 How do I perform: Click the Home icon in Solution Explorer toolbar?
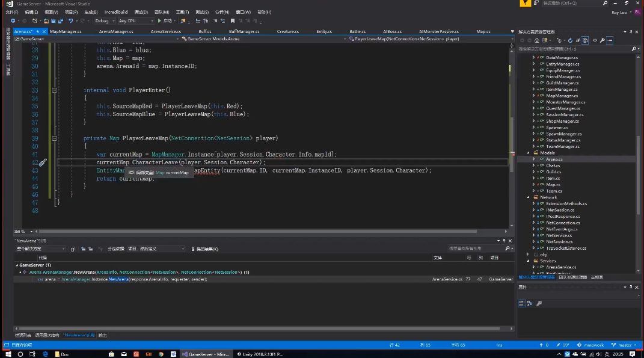tap(536, 40)
